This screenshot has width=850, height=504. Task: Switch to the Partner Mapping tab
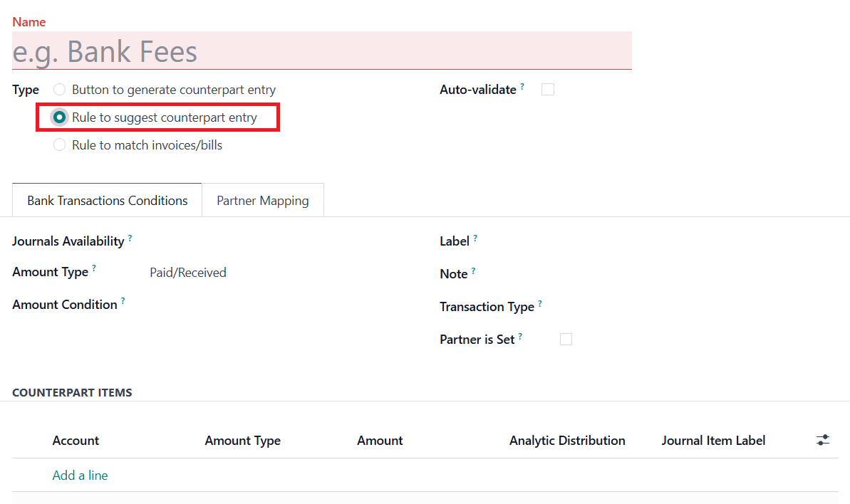(x=263, y=201)
